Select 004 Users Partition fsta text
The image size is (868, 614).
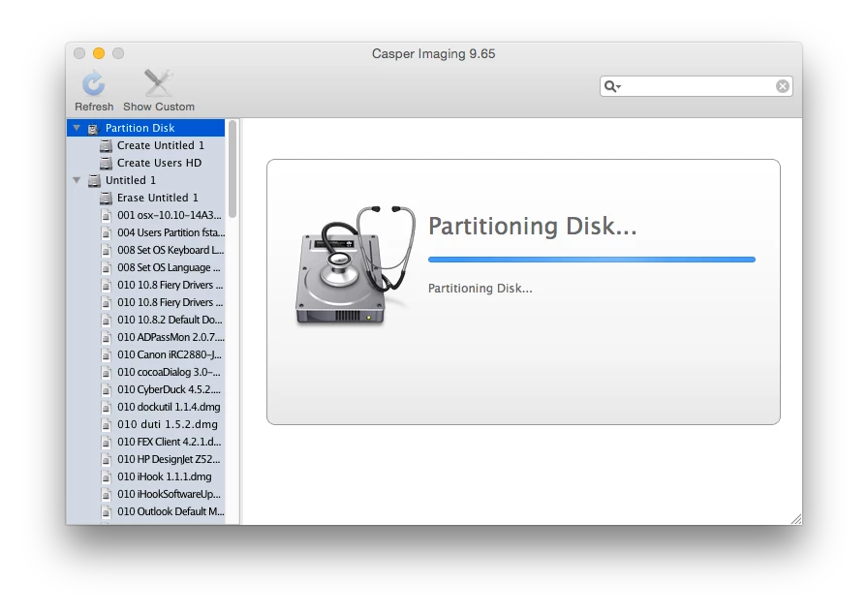point(171,232)
